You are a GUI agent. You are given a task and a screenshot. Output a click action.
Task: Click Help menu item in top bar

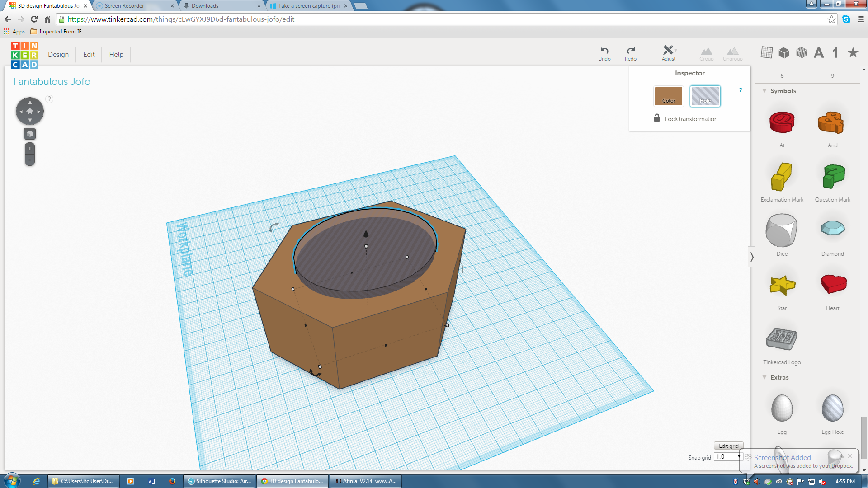pos(116,54)
